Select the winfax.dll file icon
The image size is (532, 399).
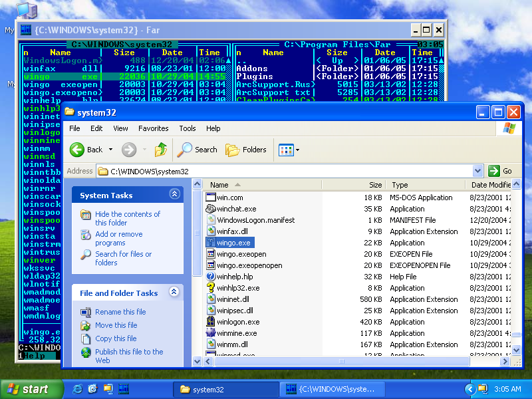(x=211, y=231)
